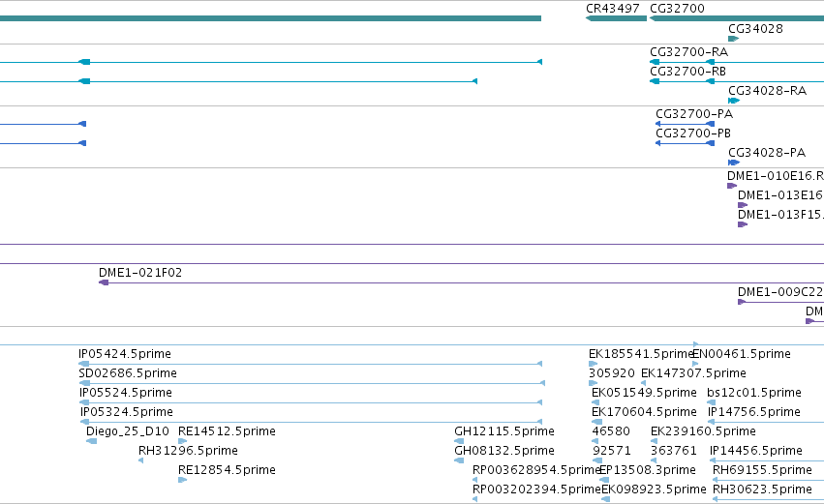The height and width of the screenshot is (504, 824).
Task: Click the EP13508.3prime label
Action: click(x=648, y=470)
